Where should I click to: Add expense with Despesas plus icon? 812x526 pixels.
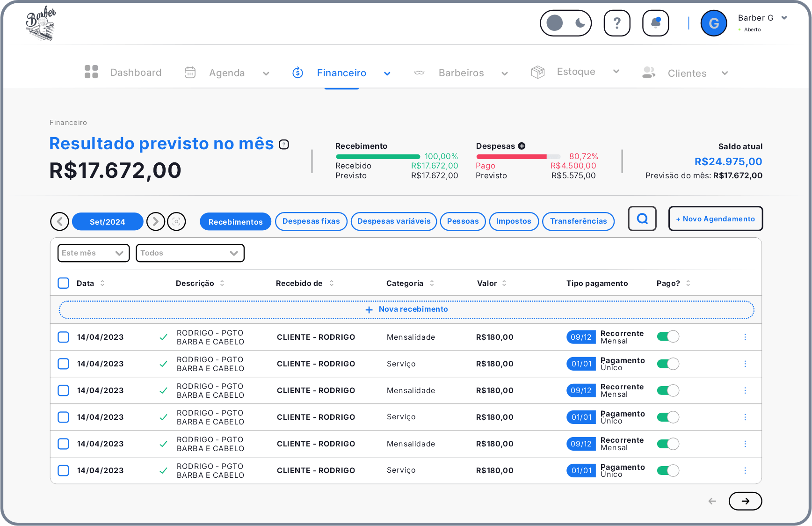click(x=522, y=146)
